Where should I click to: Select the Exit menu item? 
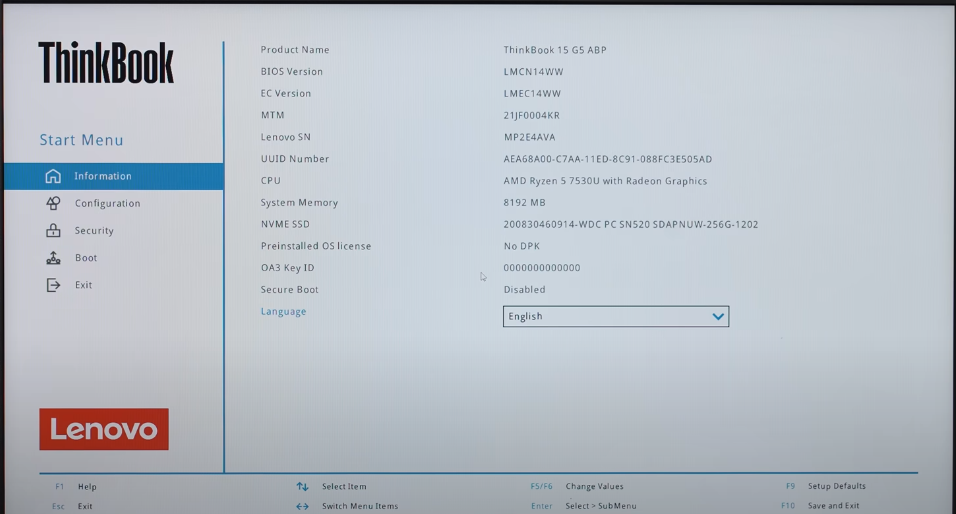[114, 285]
